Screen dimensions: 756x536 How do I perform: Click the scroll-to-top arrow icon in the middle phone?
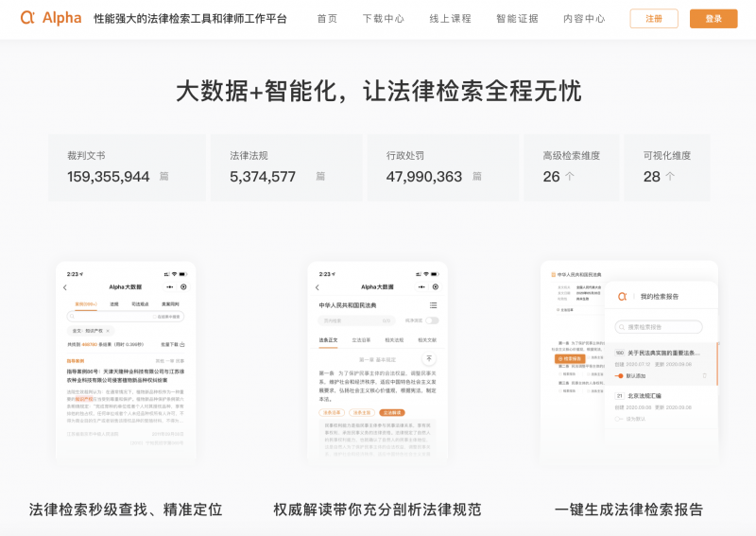[x=429, y=359]
